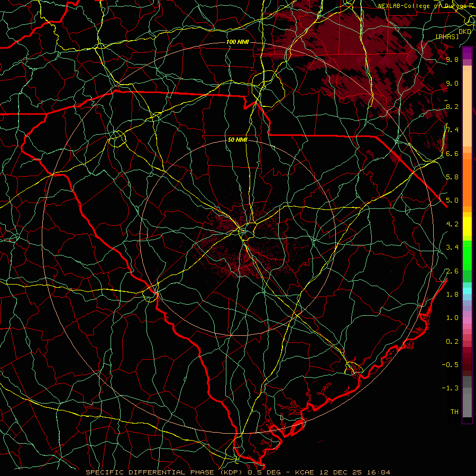Click the 50 NMI range ring label
The image size is (476, 476).
click(237, 140)
